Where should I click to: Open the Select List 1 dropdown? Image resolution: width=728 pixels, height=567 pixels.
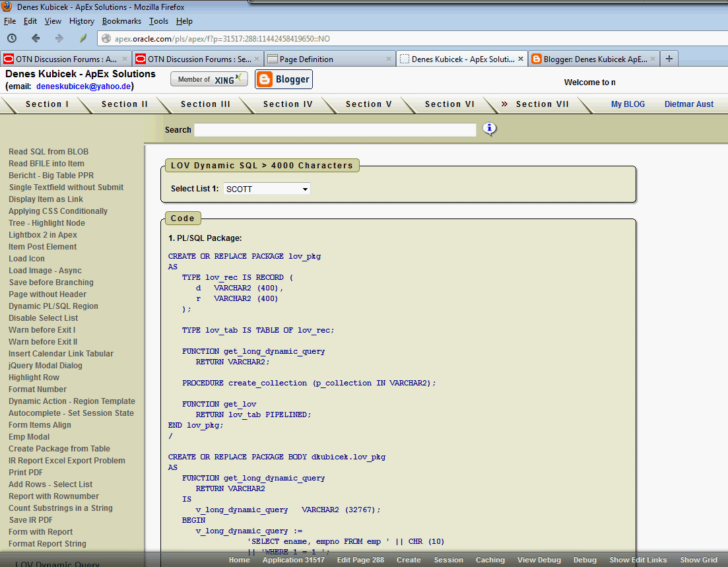(x=267, y=189)
